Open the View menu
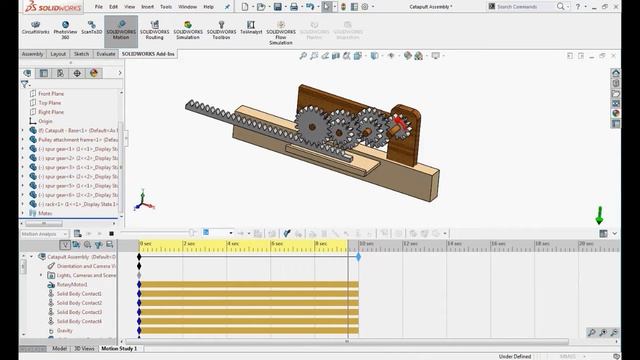 click(x=129, y=7)
